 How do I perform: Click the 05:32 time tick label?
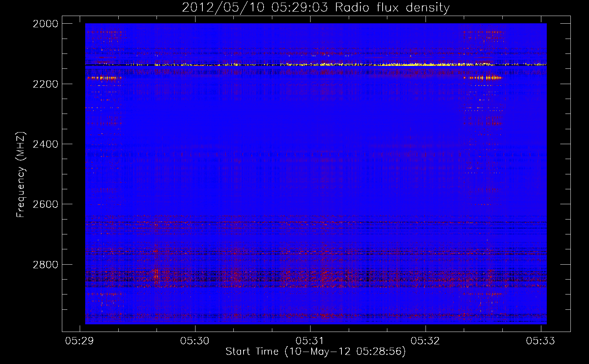425,341
